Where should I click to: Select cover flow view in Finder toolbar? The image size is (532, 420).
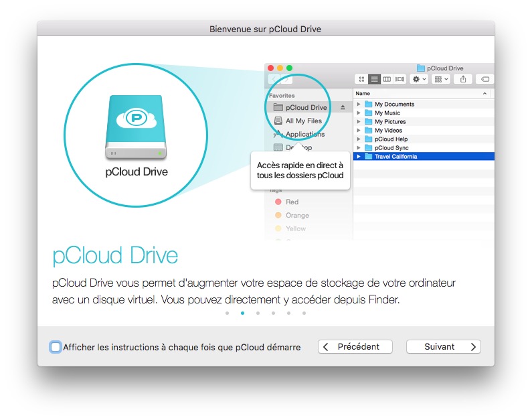click(x=400, y=79)
